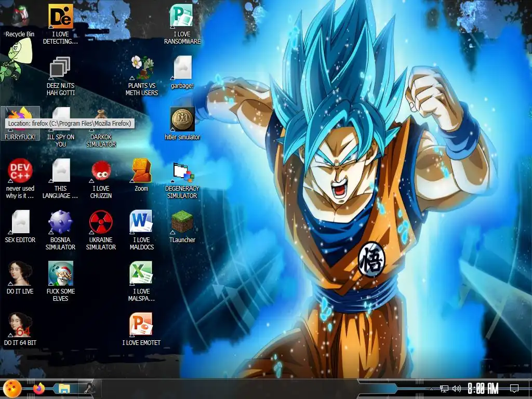Expand the hidden tray icons chevron
Viewport: 532px width, 399px height.
(431, 389)
